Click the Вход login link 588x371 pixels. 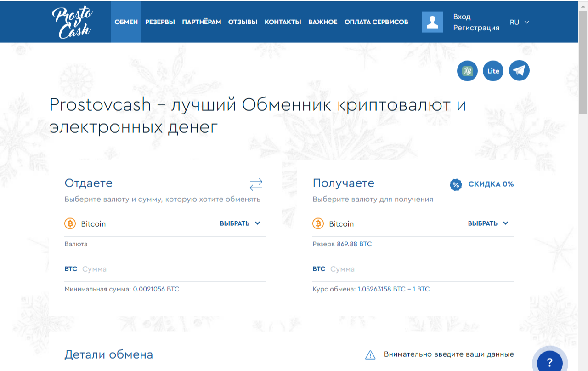[462, 17]
